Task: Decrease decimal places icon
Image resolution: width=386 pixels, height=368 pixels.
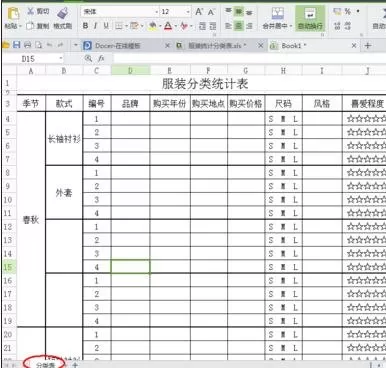Action: coord(348,26)
